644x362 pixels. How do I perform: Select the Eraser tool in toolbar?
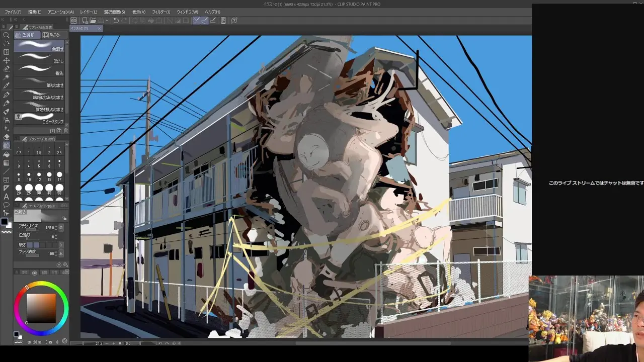click(6, 137)
